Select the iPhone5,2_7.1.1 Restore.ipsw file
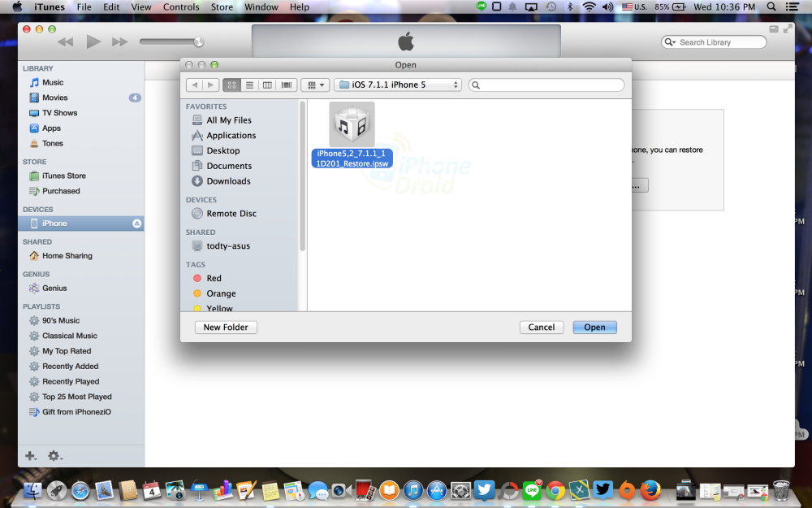The width and height of the screenshot is (812, 508). 352,135
